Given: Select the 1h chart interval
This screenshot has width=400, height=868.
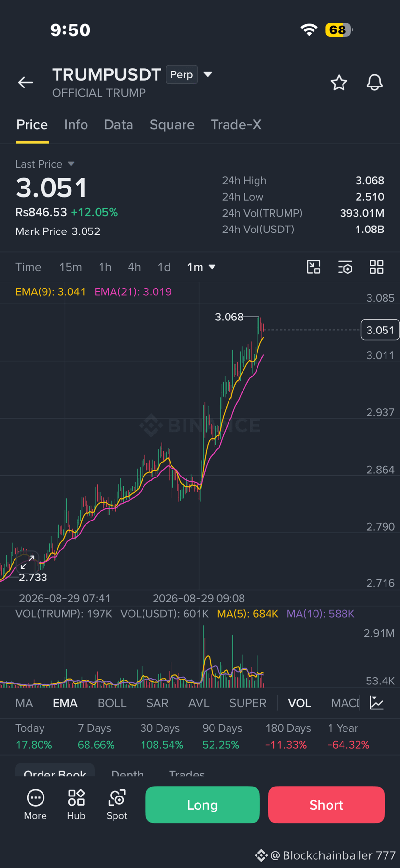Looking at the screenshot, I should (x=105, y=267).
